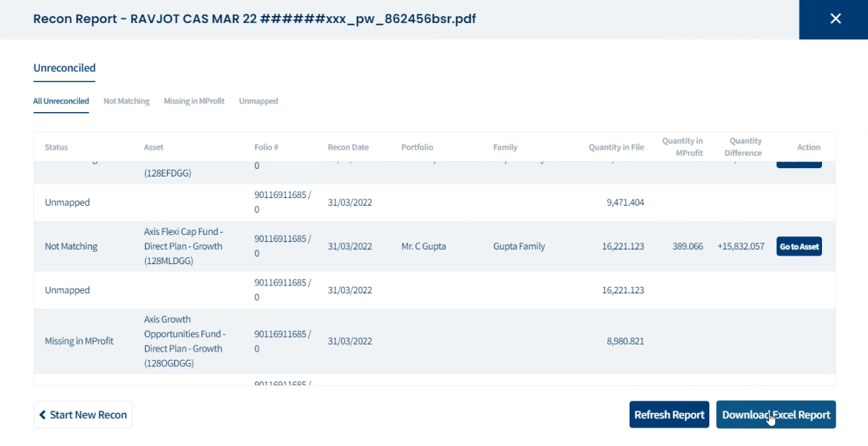Click Go to Asset for Axis Flexi Cap
The height and width of the screenshot is (446, 868).
(x=799, y=246)
